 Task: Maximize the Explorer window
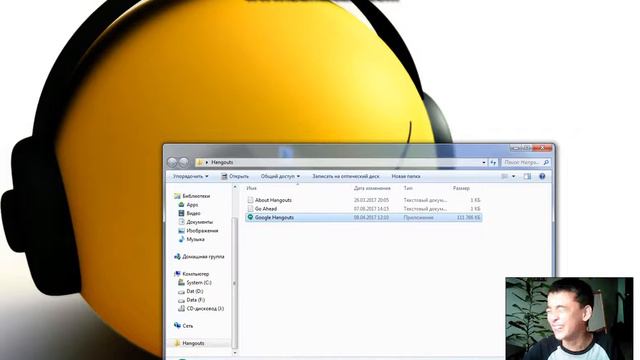(x=527, y=148)
